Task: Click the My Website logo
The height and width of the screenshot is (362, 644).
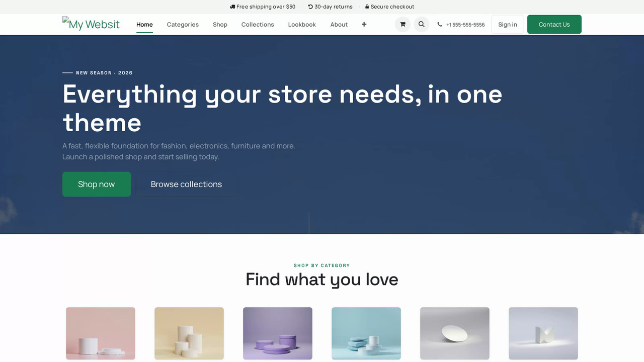Action: pos(91,24)
